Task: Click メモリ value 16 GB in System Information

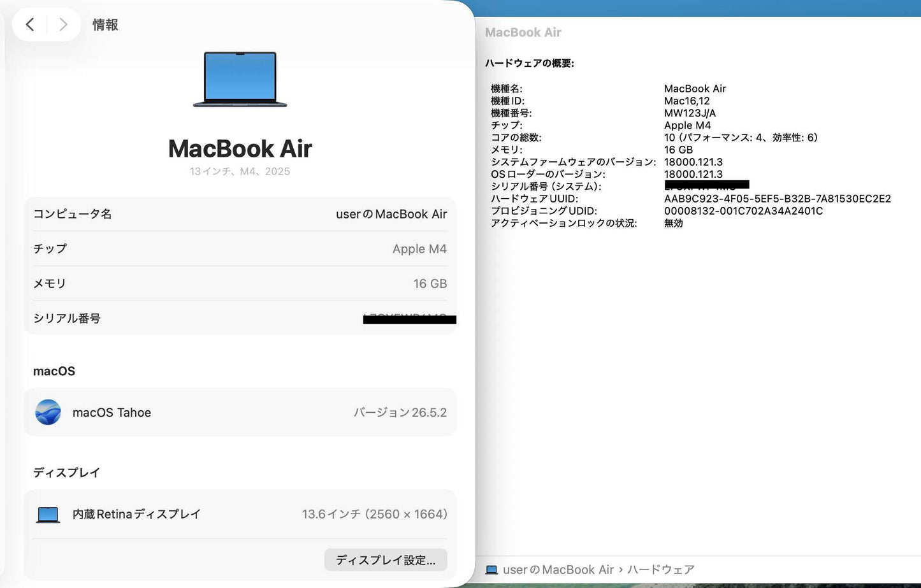Action: coord(678,150)
